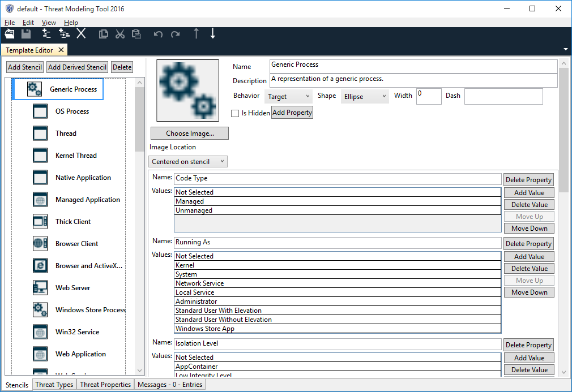Viewport: 572px width, 392px height.
Task: Open the Behavior dropdown set to Target
Action: coord(288,97)
